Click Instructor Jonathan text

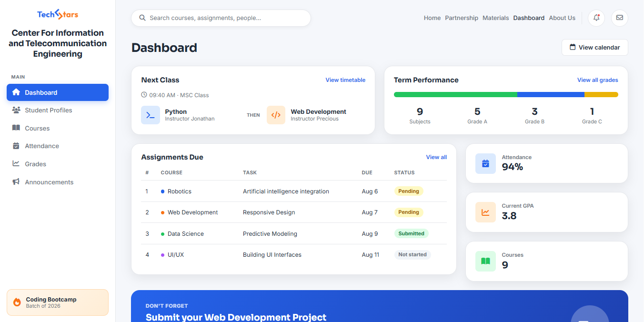pos(190,119)
